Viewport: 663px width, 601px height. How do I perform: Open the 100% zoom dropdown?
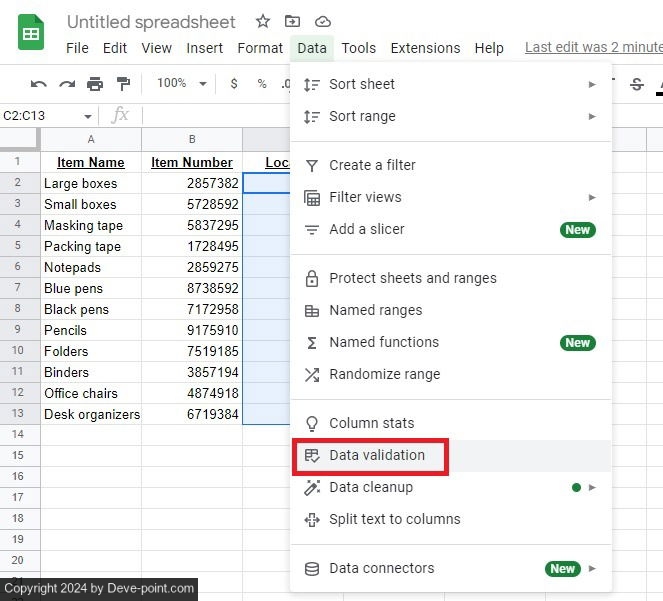point(181,84)
